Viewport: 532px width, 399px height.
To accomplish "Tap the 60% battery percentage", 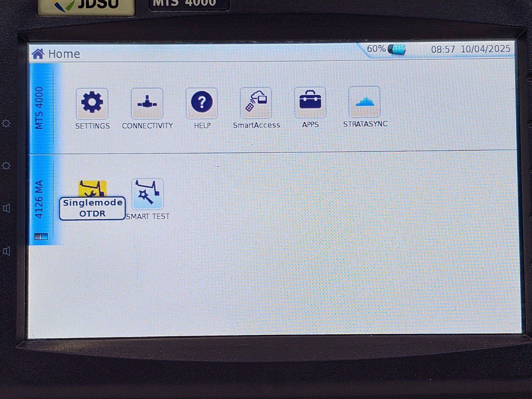I will pyautogui.click(x=376, y=49).
